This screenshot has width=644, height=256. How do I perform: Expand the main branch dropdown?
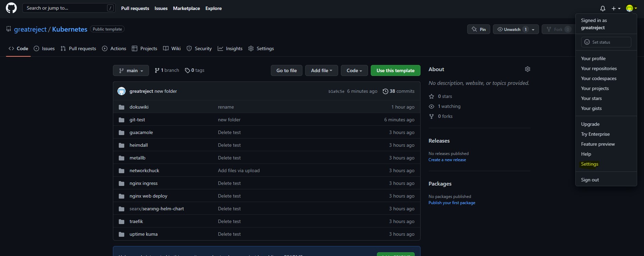(131, 70)
